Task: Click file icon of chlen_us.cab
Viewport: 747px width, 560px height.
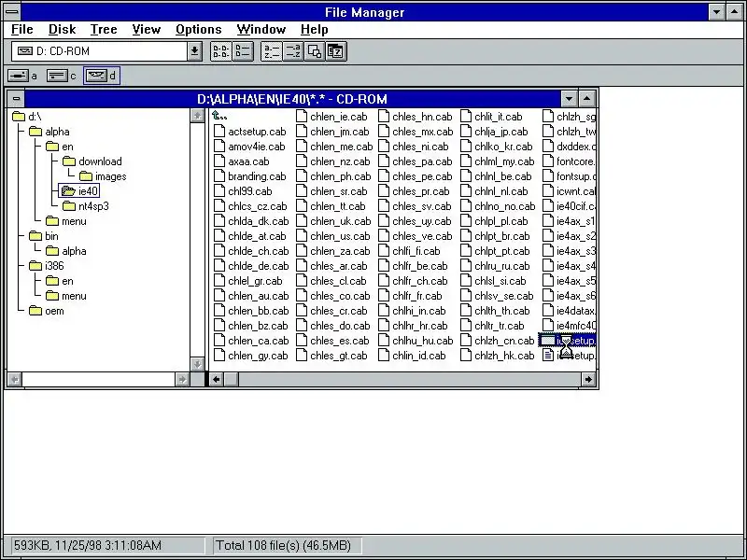Action: tap(302, 236)
